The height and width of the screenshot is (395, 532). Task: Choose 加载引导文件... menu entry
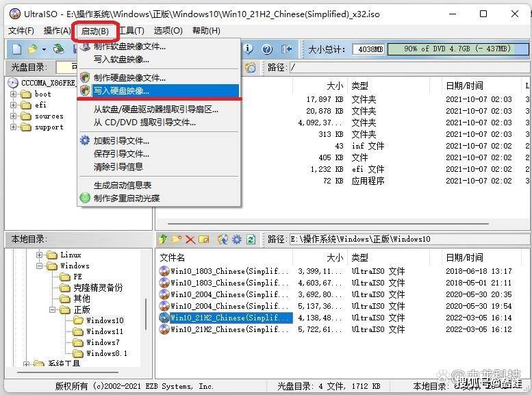(159, 140)
